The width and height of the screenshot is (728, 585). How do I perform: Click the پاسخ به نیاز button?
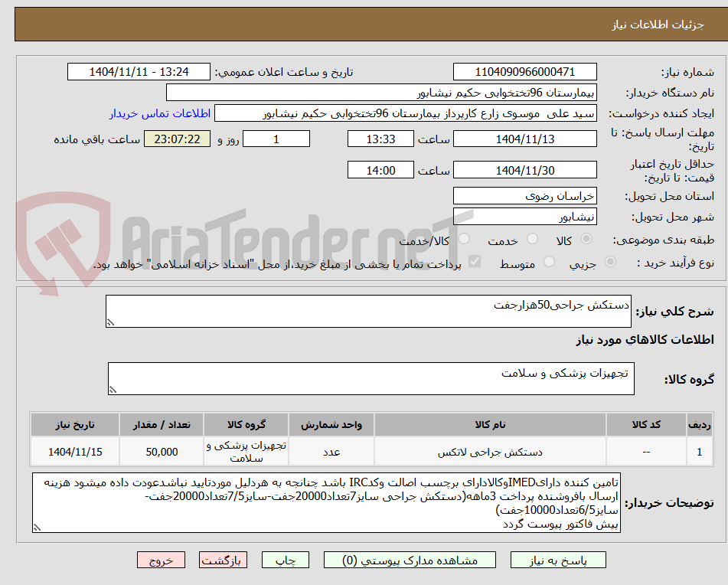pyautogui.click(x=558, y=560)
